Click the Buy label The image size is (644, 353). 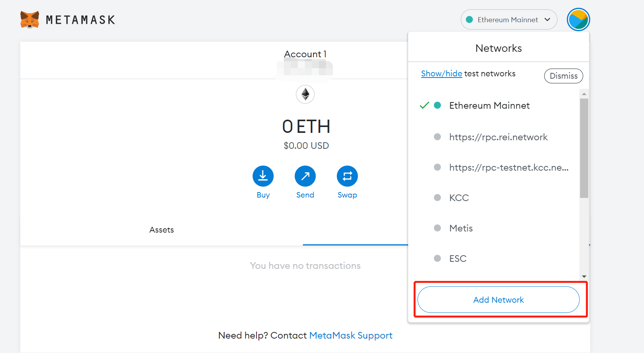click(x=263, y=195)
